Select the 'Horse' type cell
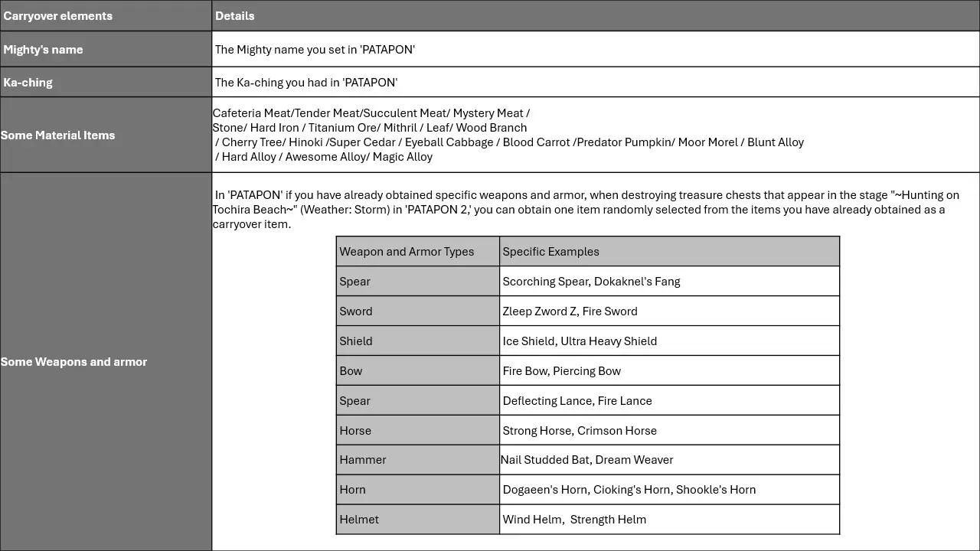Viewport: 980px width, 551px height. (355, 431)
